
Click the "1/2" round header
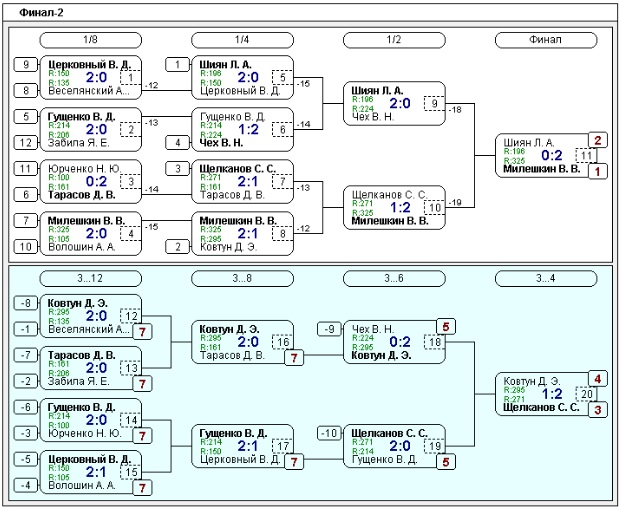[x=394, y=40]
